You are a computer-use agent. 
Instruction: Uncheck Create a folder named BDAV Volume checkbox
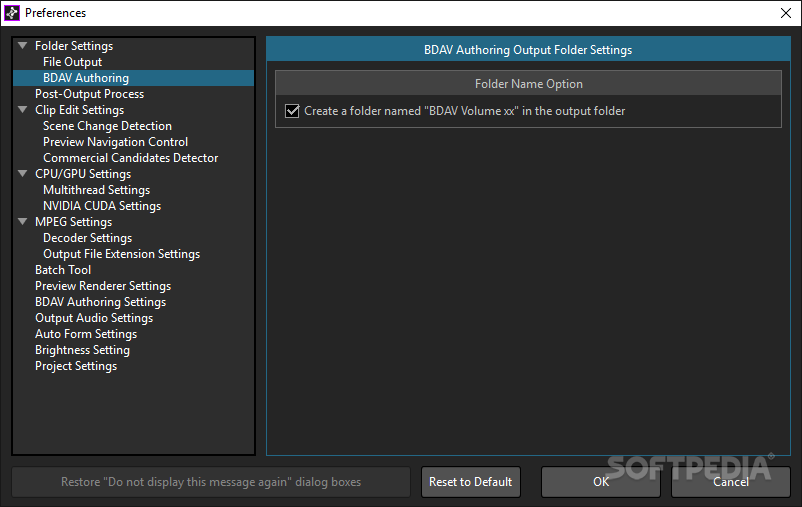click(292, 111)
